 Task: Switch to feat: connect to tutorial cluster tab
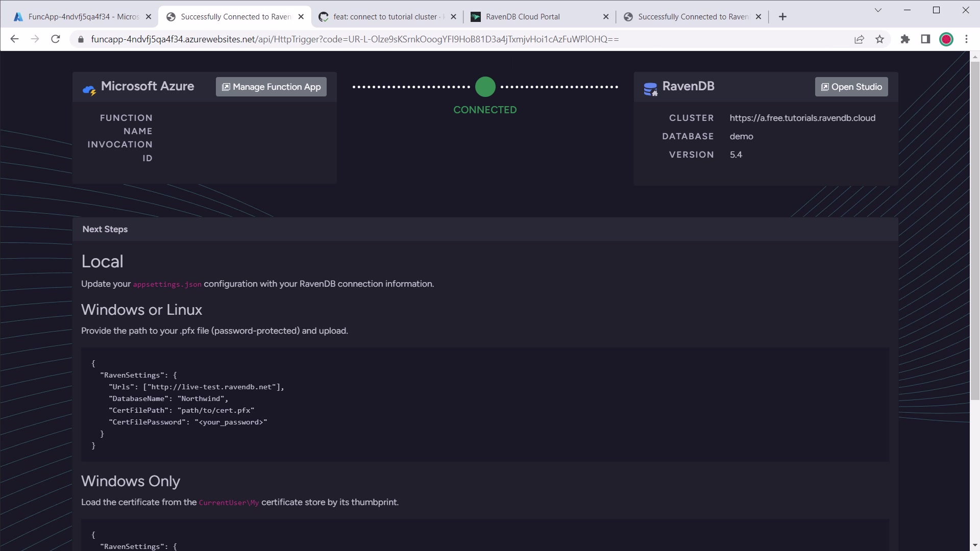click(x=388, y=17)
